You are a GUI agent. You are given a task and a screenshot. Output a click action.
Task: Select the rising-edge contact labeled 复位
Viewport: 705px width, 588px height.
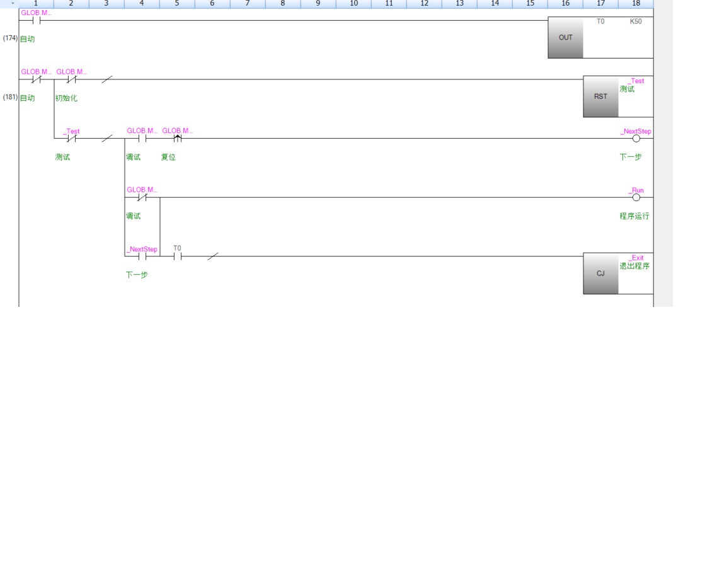point(177,139)
